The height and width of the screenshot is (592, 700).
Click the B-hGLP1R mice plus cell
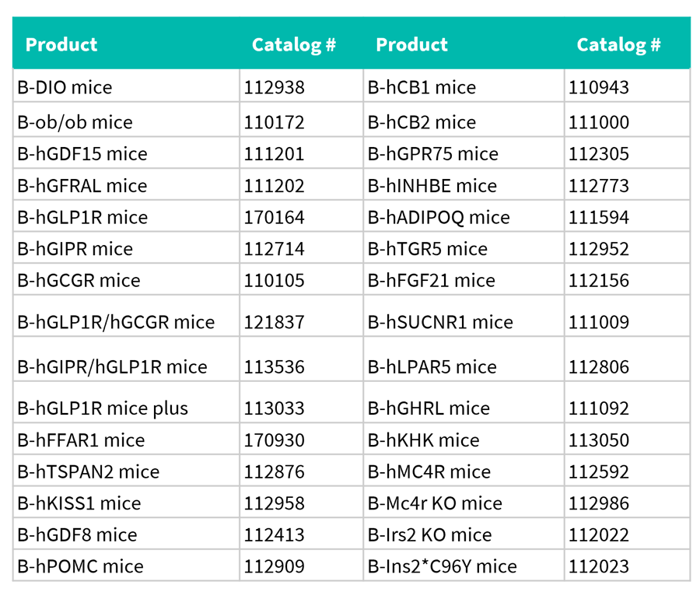tap(126, 403)
